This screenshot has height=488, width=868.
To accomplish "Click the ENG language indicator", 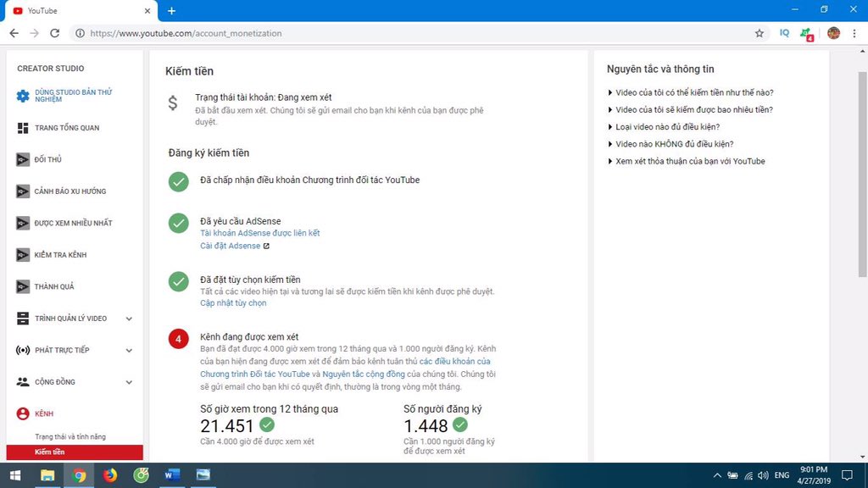I will [x=782, y=475].
